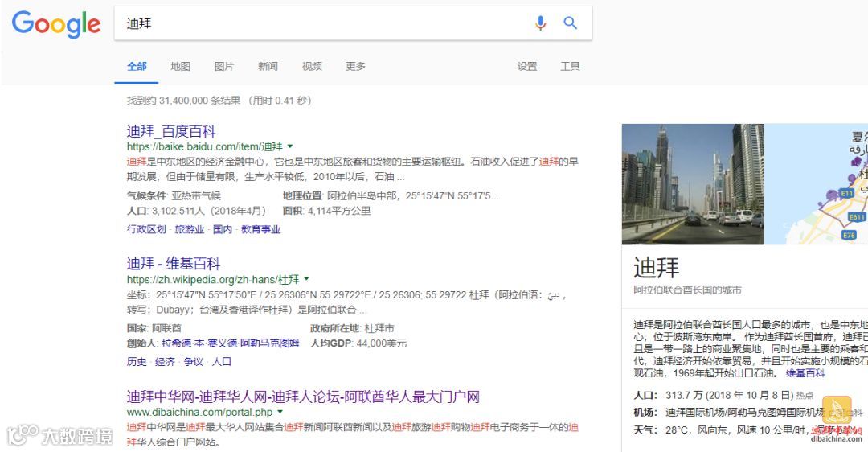Click the Google logo
This screenshot has width=868, height=452.
[x=56, y=24]
